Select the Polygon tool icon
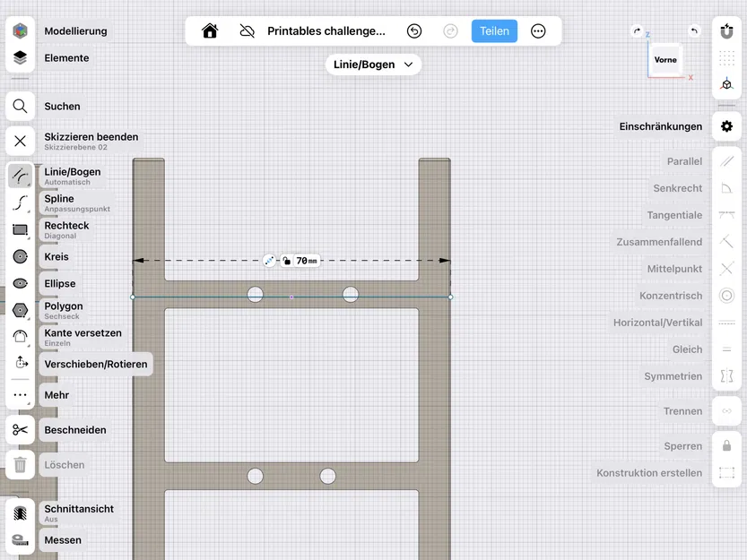Viewport: 747px width, 560px height. [x=20, y=311]
